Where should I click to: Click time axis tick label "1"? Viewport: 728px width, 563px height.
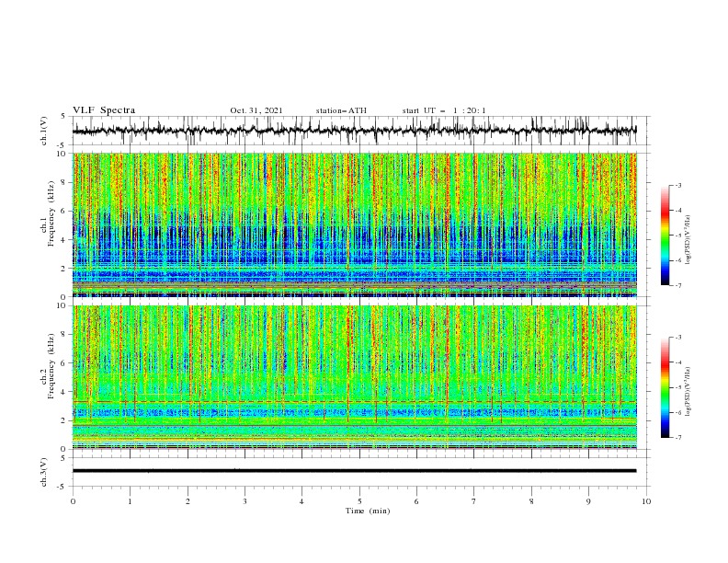pos(130,501)
